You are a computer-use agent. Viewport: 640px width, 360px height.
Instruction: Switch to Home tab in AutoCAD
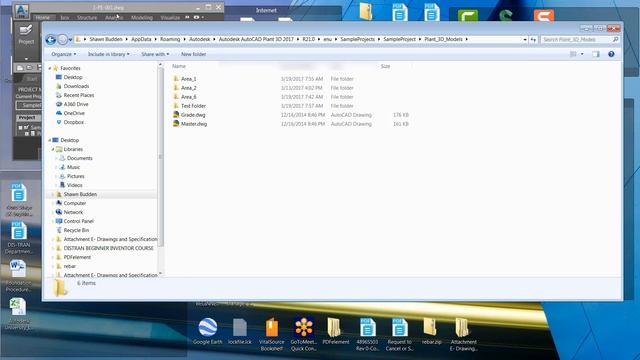[42, 18]
